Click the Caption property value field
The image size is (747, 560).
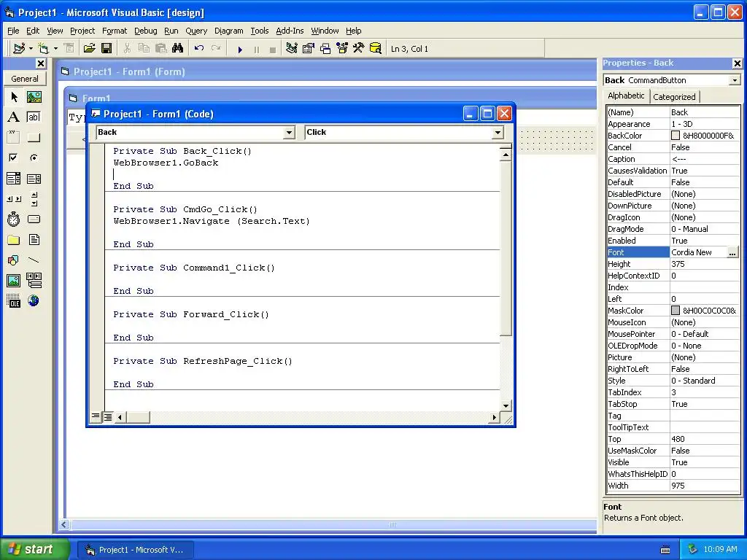[x=704, y=159]
